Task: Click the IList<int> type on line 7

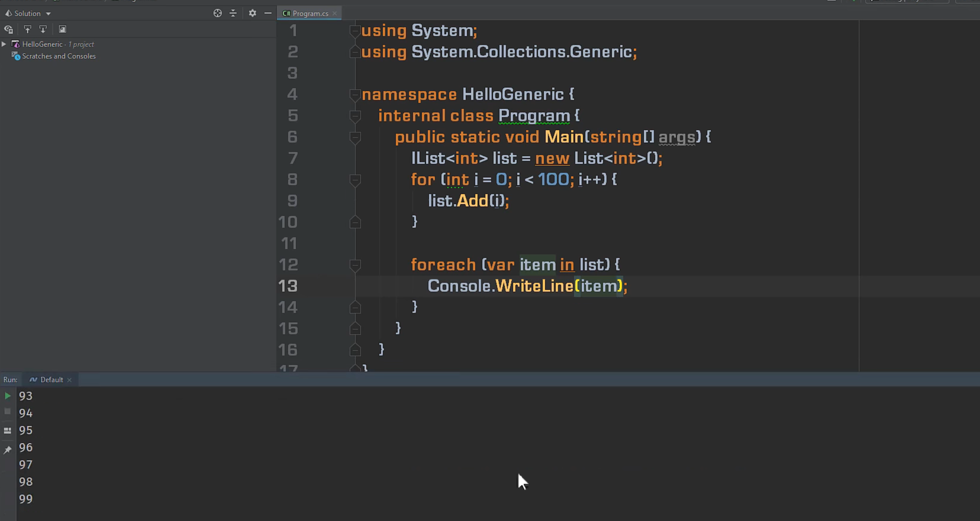Action: point(450,159)
